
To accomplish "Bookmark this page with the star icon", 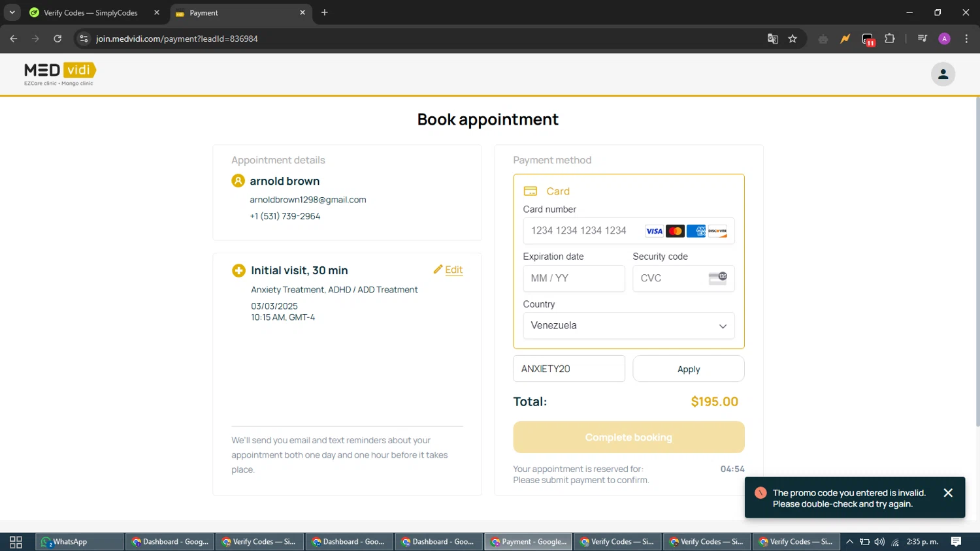I will (x=792, y=39).
